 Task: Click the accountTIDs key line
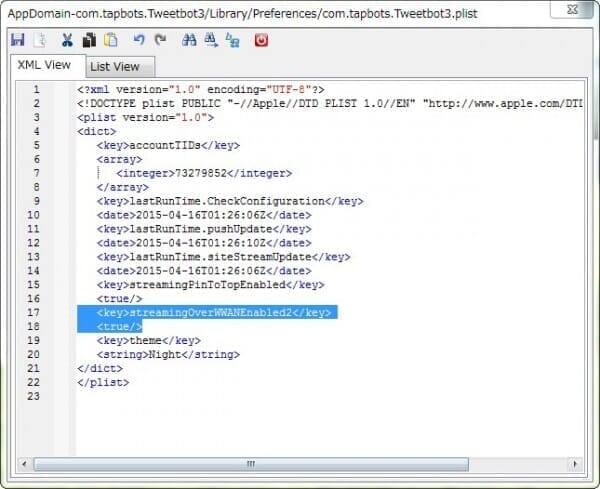coord(168,145)
